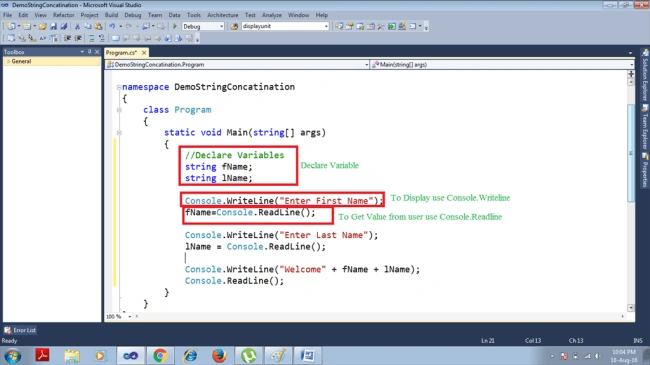This screenshot has width=650, height=365.
Task: Click the Navigate Backward icon
Action: [146, 26]
